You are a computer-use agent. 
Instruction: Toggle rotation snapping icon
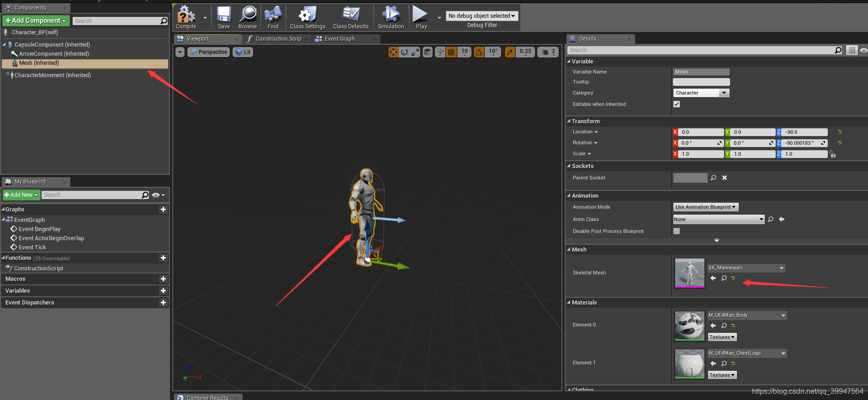479,52
